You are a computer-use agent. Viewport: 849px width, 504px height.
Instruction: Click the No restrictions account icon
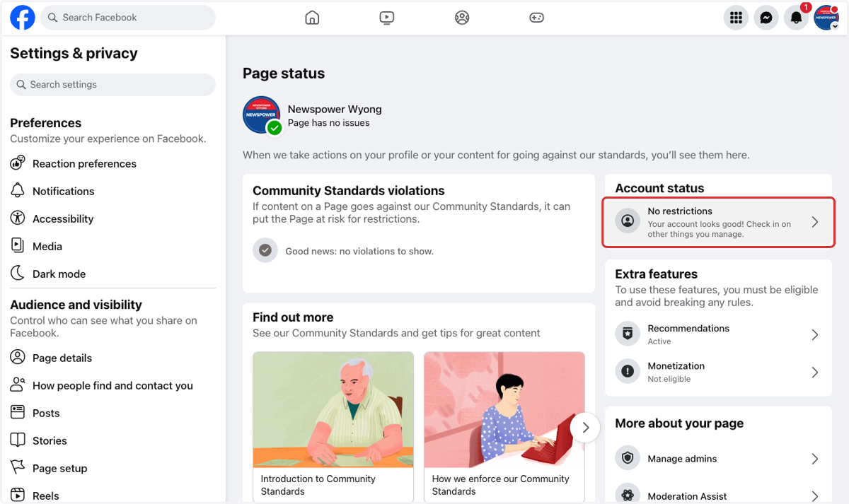pyautogui.click(x=628, y=222)
